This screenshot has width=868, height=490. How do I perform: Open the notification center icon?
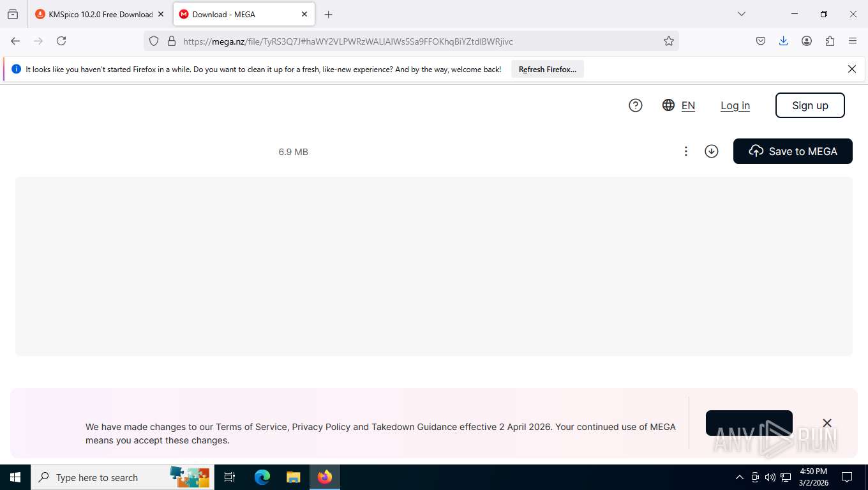(x=847, y=477)
